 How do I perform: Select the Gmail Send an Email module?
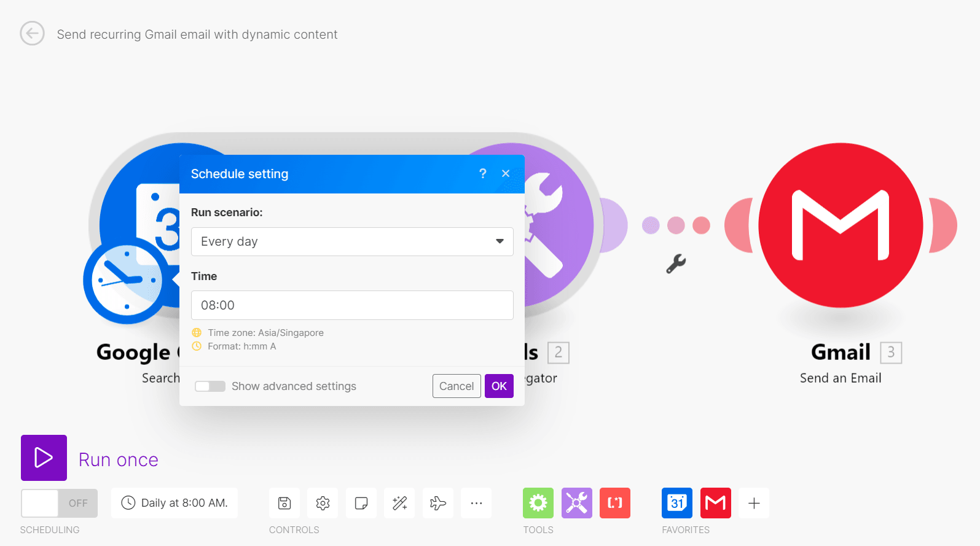(x=840, y=225)
